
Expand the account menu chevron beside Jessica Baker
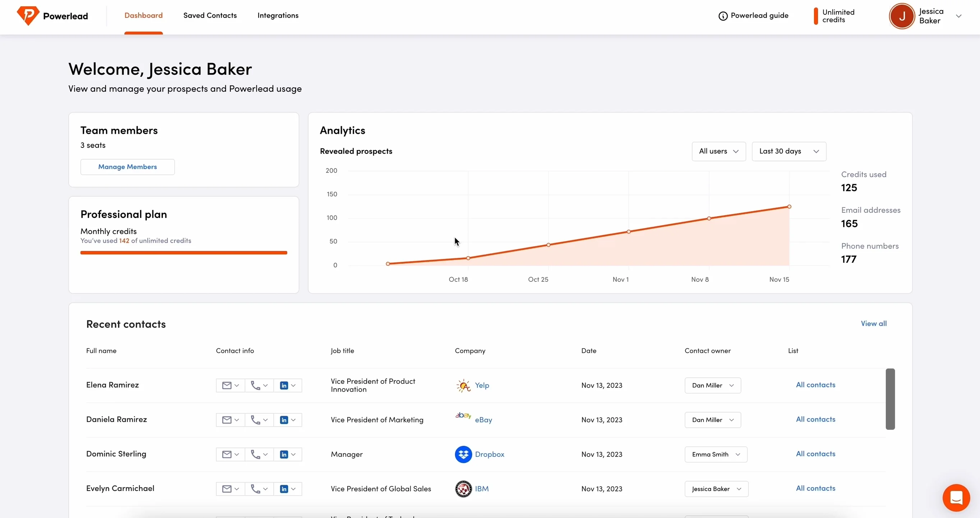[x=959, y=16]
